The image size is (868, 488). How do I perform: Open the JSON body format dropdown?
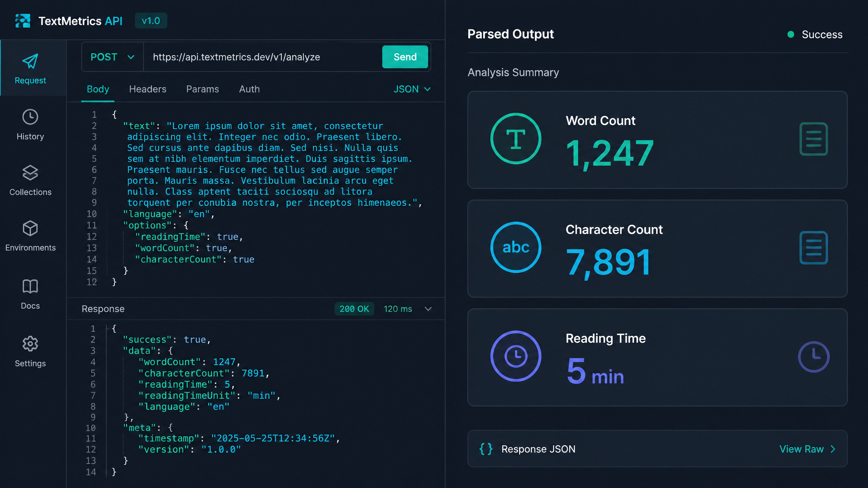coord(412,89)
